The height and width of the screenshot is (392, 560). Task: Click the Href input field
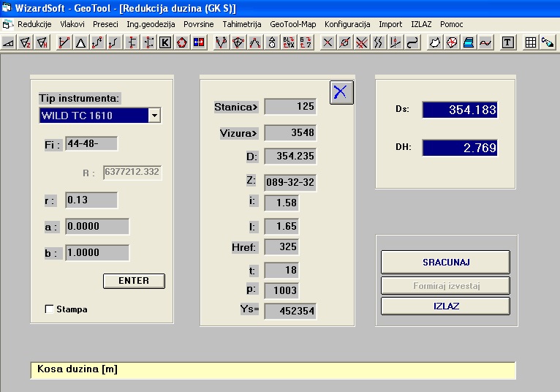(281, 247)
